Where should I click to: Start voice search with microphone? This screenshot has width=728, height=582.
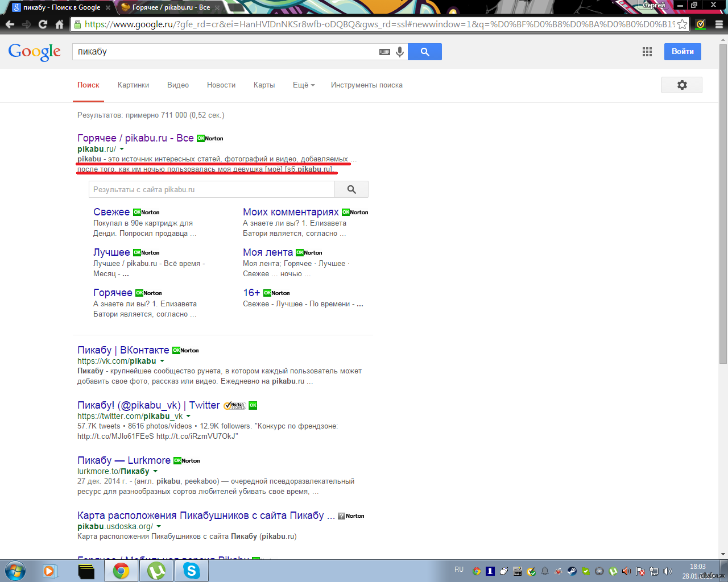pyautogui.click(x=400, y=52)
